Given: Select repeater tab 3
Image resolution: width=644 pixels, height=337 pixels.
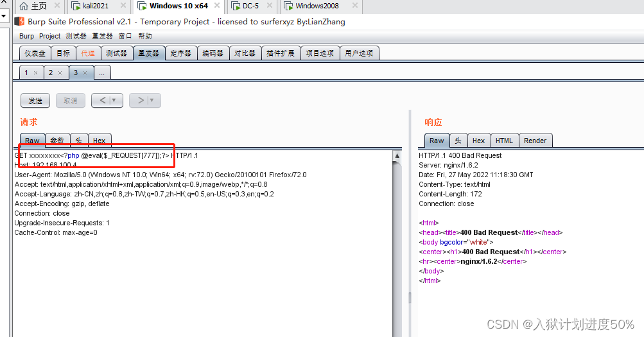Looking at the screenshot, I should click(x=76, y=73).
